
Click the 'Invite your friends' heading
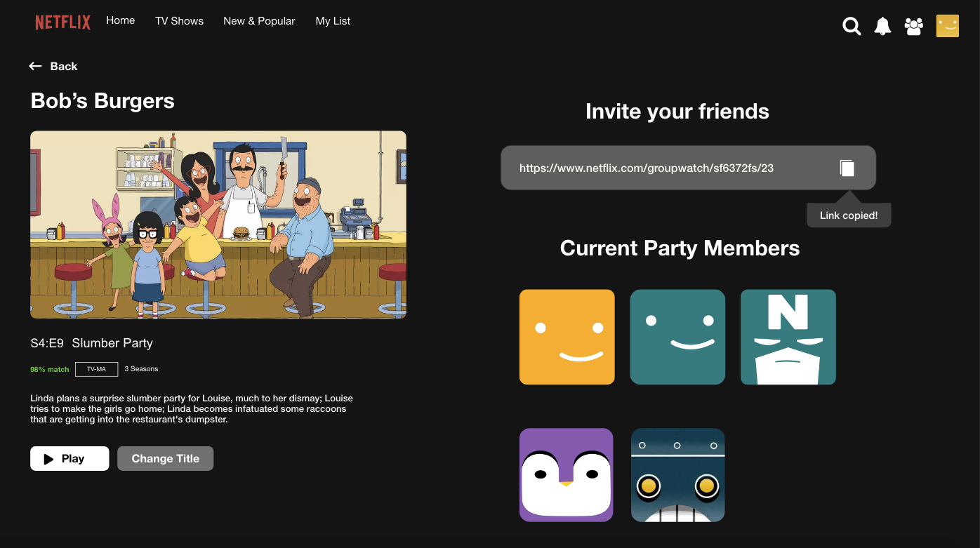tap(677, 112)
